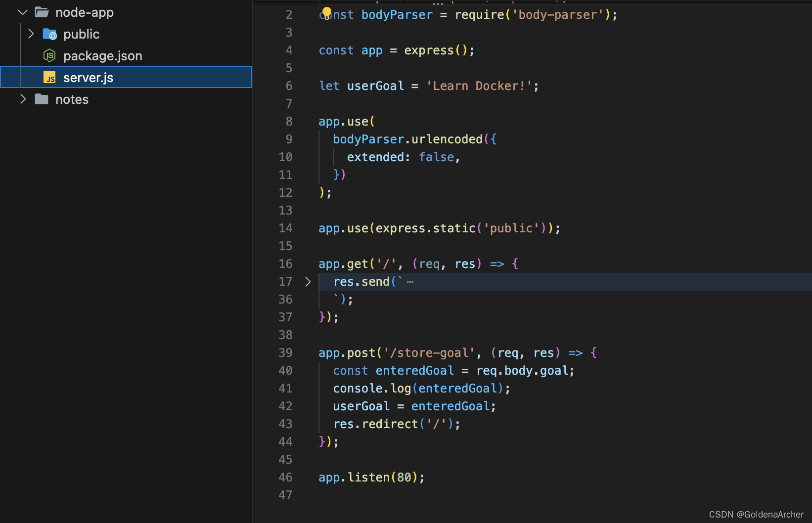Click express() call on line 4

click(436, 50)
